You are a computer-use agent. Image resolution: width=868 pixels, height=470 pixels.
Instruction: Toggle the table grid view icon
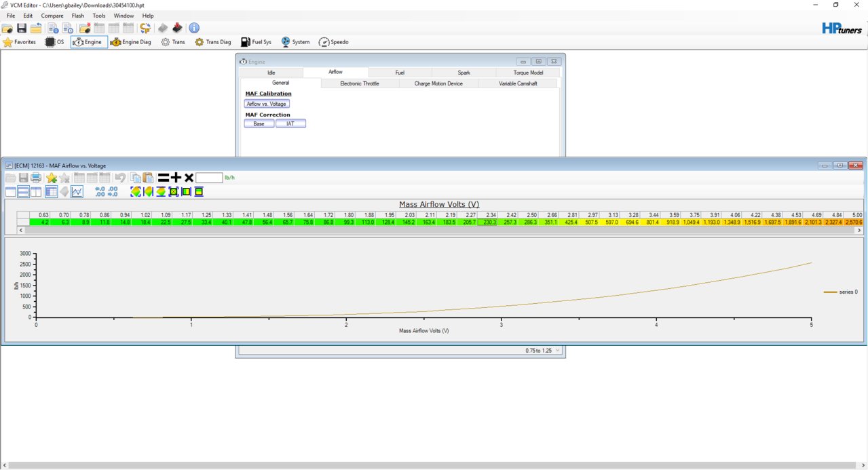(52, 192)
